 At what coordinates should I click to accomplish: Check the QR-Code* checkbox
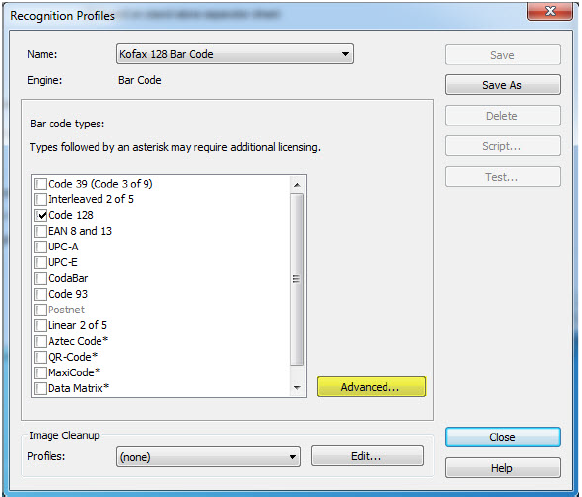(x=40, y=357)
